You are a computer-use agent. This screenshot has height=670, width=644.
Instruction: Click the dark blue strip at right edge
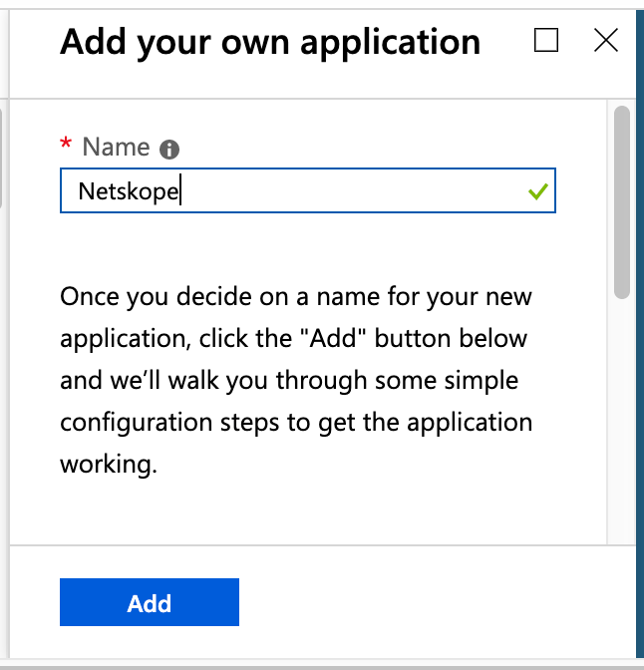point(640,333)
